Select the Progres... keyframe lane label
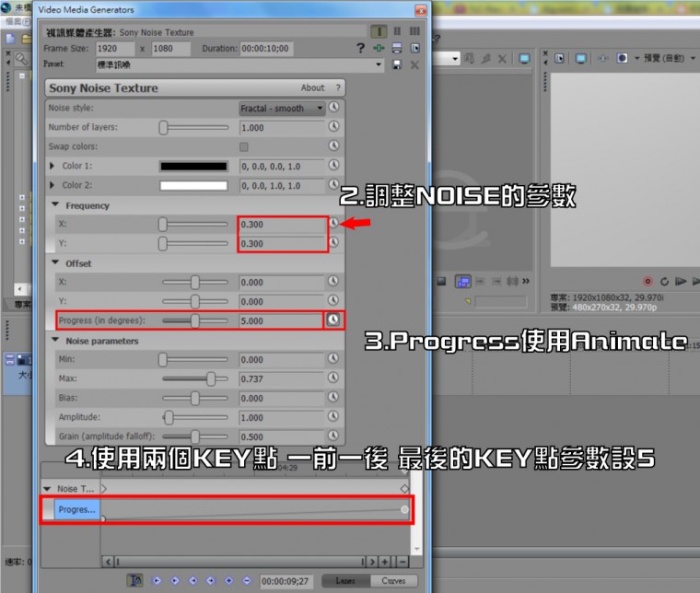700x593 pixels. click(x=77, y=509)
